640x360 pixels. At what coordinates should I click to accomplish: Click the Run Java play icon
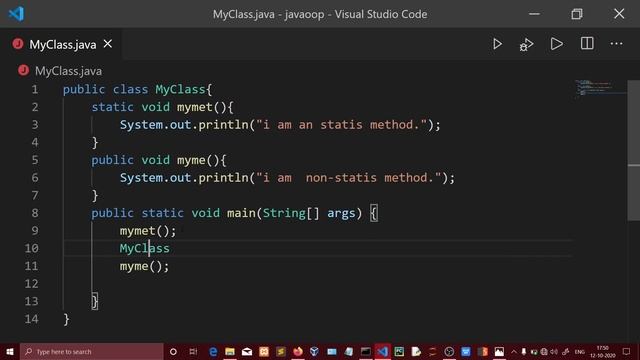[x=497, y=44]
